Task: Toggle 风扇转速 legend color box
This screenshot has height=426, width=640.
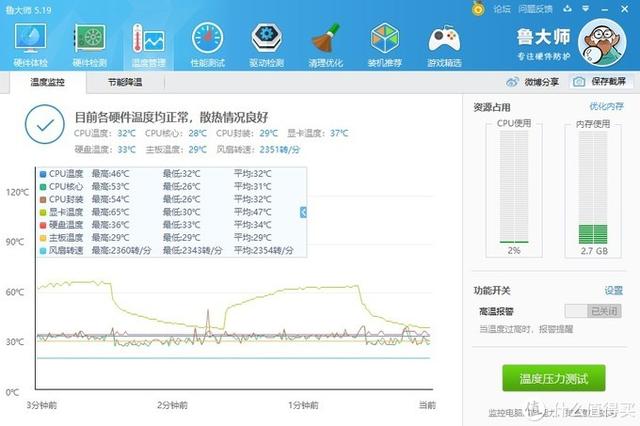Action: click(43, 250)
